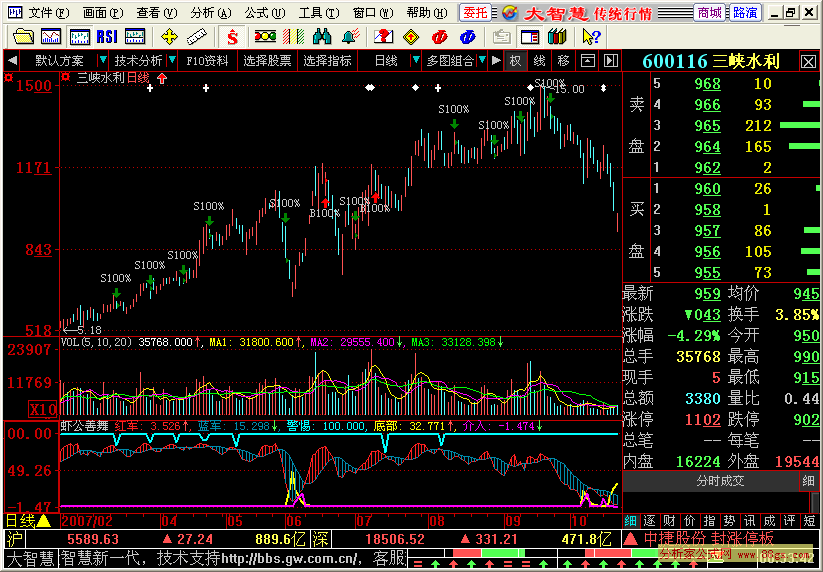Switch to the 评 tab

point(789,521)
